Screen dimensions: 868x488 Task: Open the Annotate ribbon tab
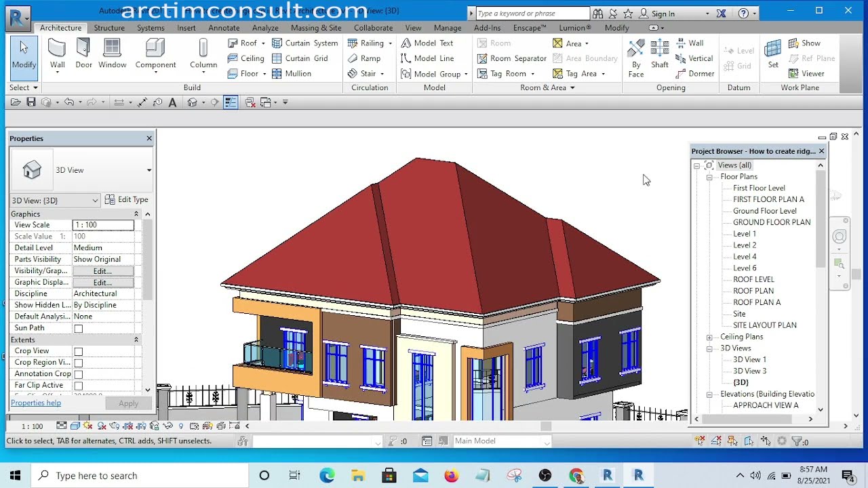point(224,28)
